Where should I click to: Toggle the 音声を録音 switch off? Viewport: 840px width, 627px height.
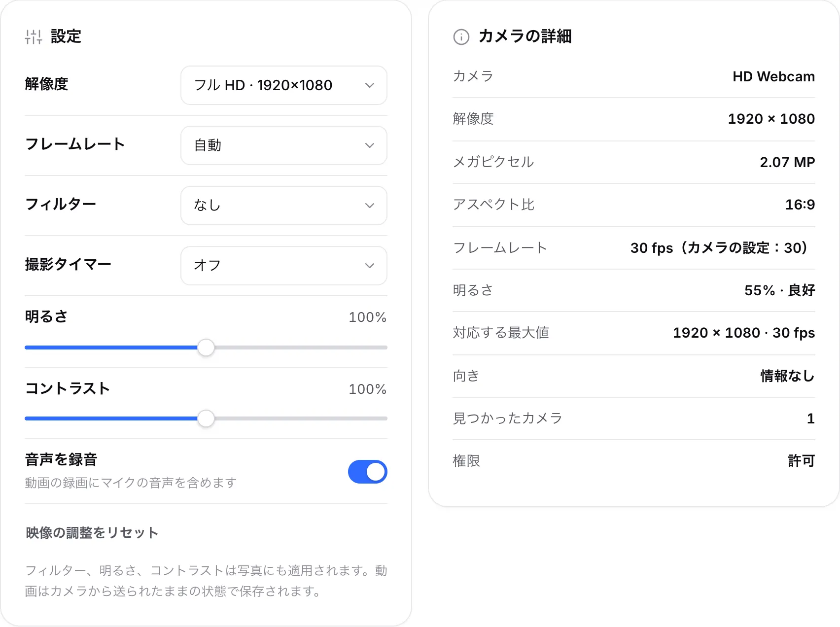click(x=368, y=472)
